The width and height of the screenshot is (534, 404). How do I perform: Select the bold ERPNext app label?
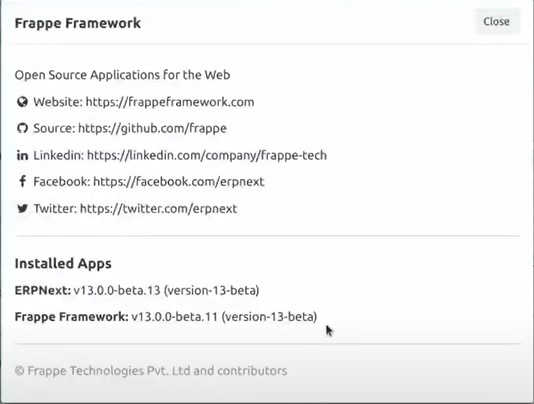(43, 290)
